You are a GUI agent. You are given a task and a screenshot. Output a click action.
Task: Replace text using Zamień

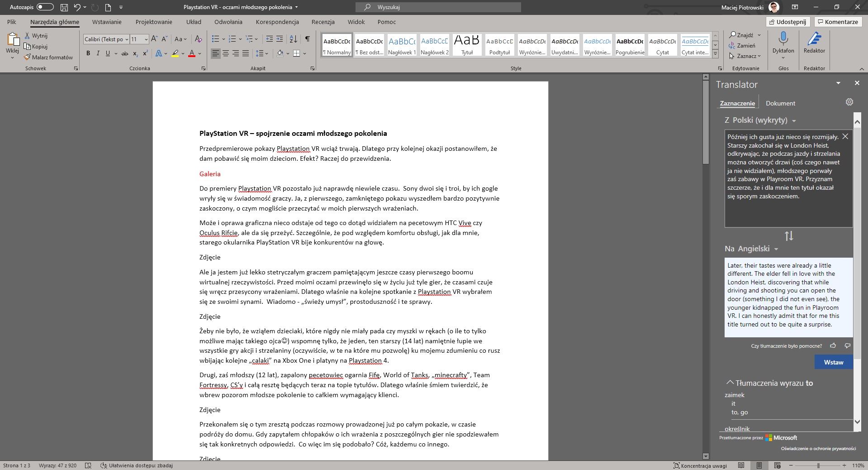click(x=742, y=46)
